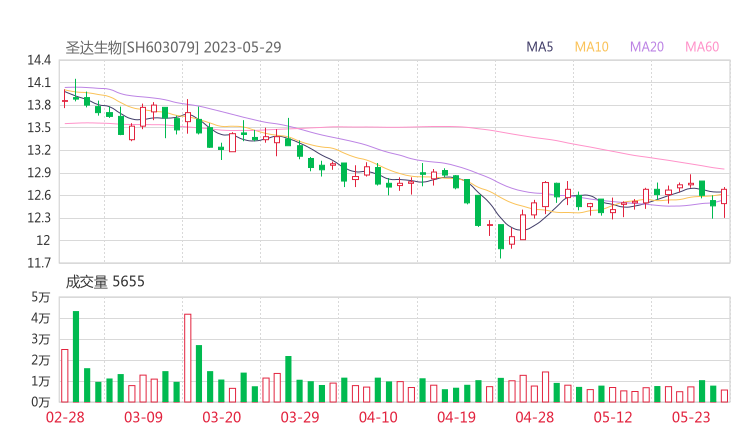Click the 14.1 price axis label
The height and width of the screenshot is (440, 740).
39,83
